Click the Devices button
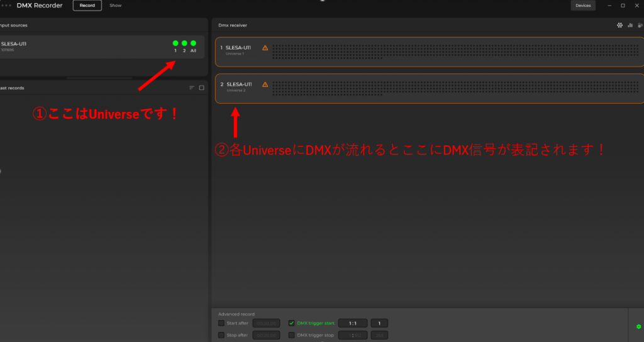Screen dimensions: 644x342 point(583,6)
